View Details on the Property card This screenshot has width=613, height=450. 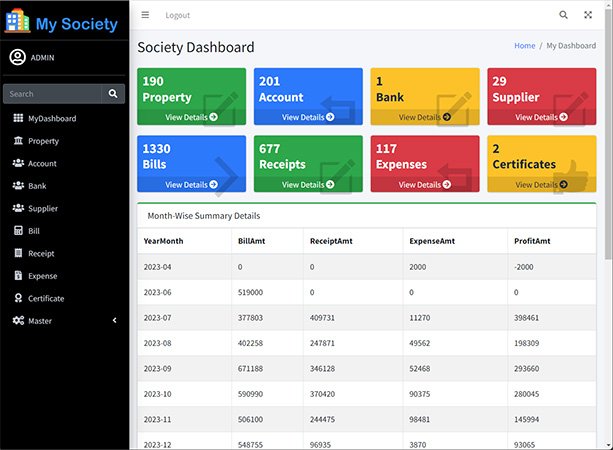coord(192,117)
